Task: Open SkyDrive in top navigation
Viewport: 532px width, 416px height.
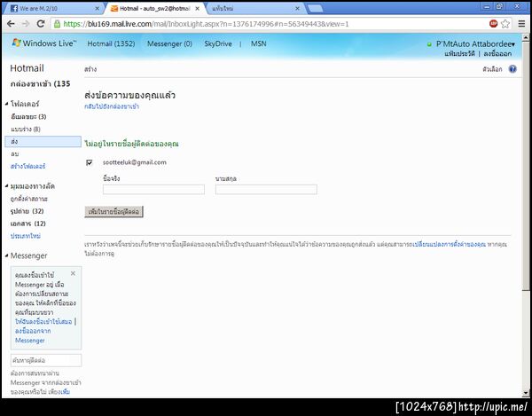Action: pyautogui.click(x=218, y=43)
